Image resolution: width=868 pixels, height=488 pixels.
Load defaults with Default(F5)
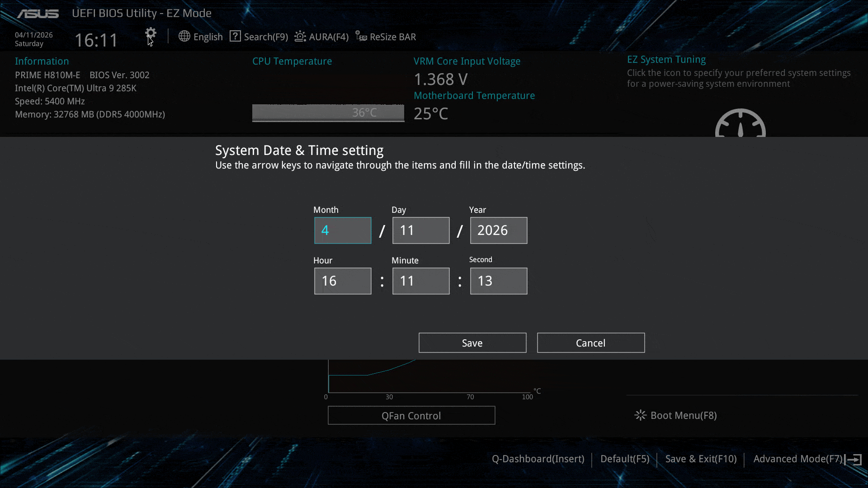(x=625, y=459)
